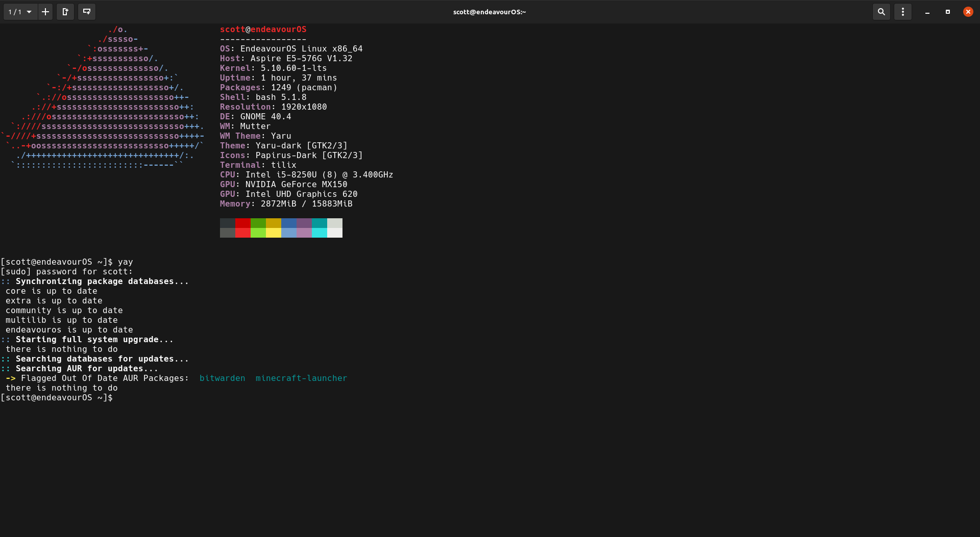
Task: Click the dark red color block in the top palette row
Action: click(243, 223)
